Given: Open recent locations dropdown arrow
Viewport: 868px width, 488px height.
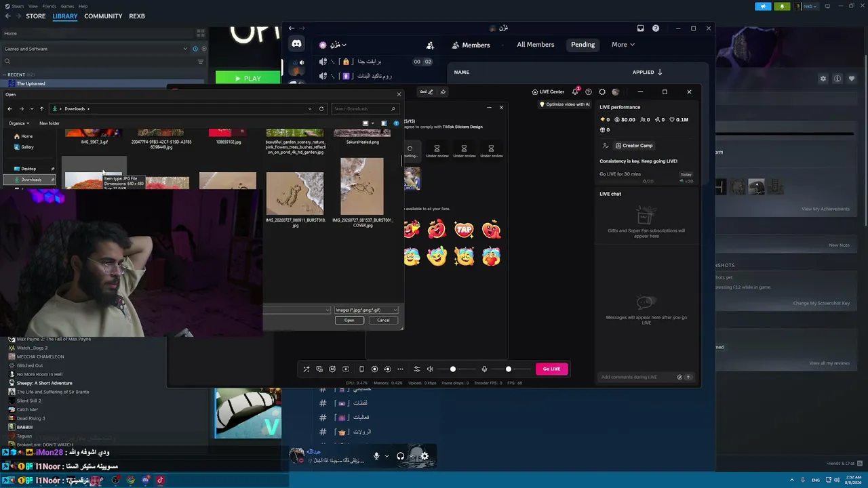Looking at the screenshot, I should (x=31, y=108).
